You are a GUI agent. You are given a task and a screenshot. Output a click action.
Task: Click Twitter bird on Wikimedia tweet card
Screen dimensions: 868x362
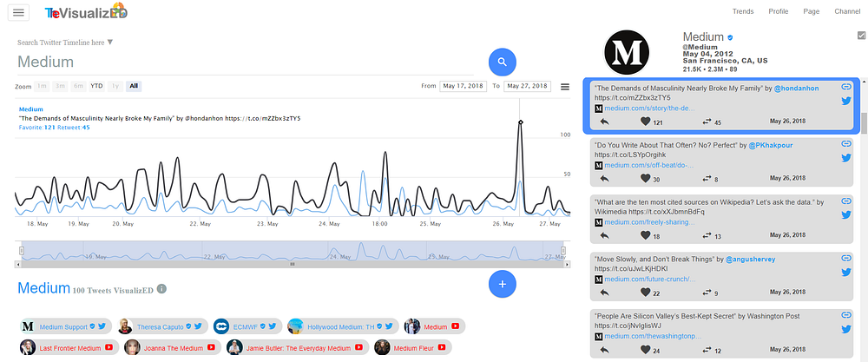point(845,214)
